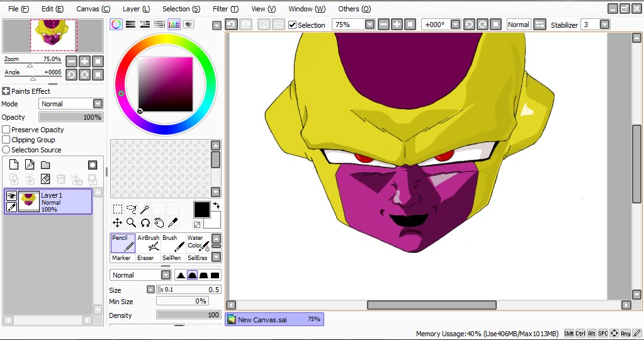This screenshot has width=644, height=340.
Task: Toggle the Scratchpad panel
Action: (x=188, y=24)
